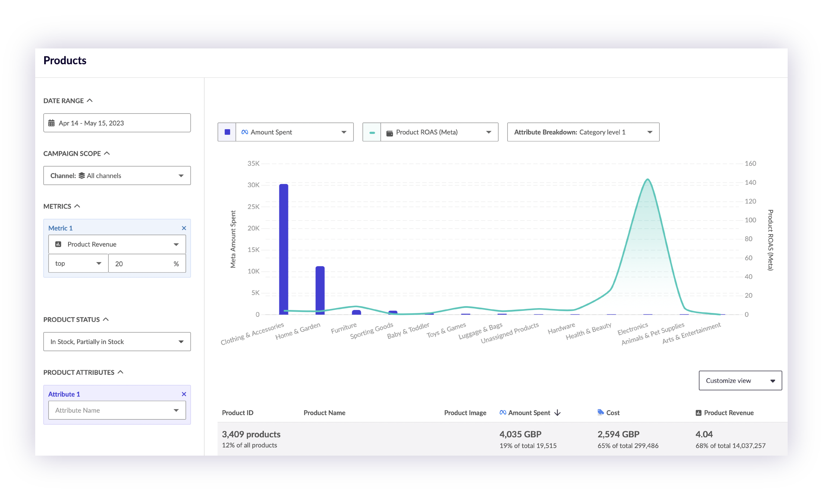Open the Customize view menu
This screenshot has width=823, height=504.
(740, 380)
